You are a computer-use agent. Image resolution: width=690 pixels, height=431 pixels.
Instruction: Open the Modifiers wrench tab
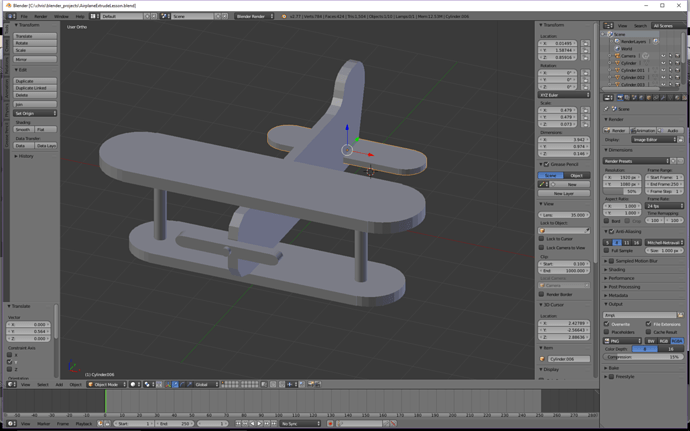663,98
